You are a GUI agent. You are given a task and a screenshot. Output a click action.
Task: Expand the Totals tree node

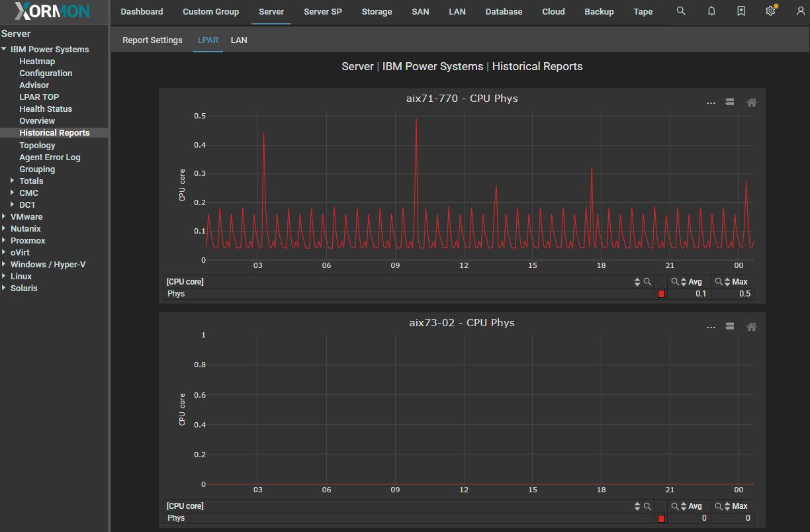pyautogui.click(x=13, y=181)
